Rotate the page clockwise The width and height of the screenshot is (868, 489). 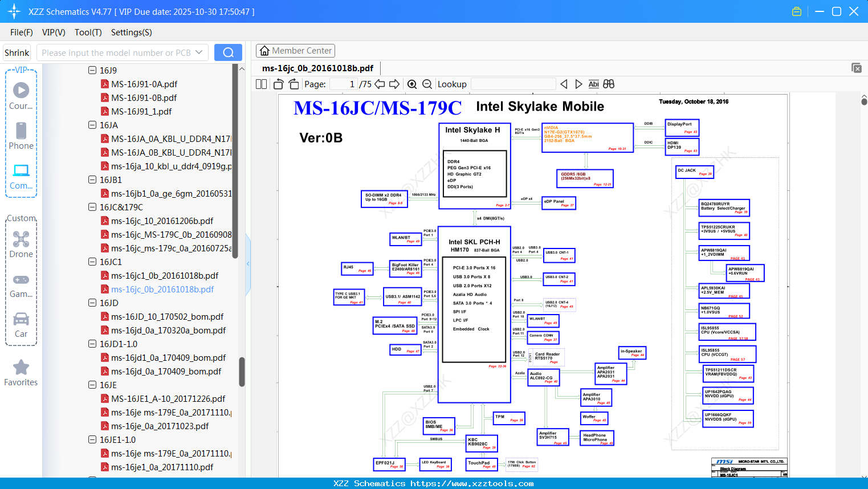(x=294, y=84)
